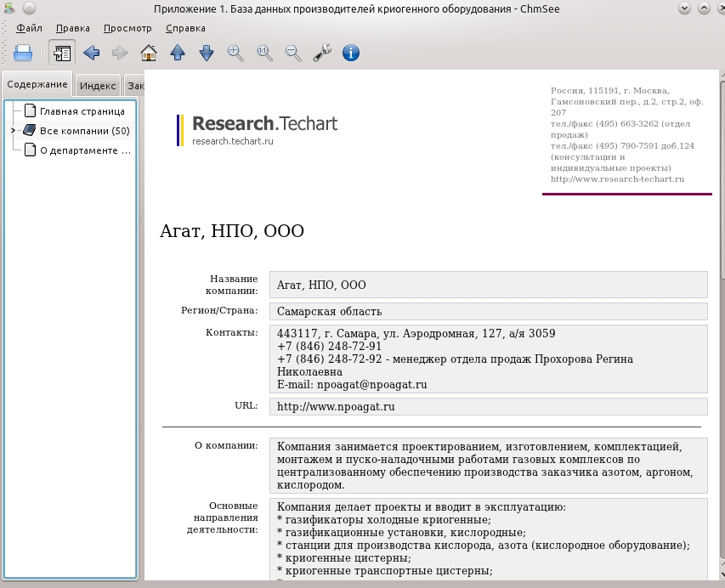Open the Файл menu

point(29,28)
